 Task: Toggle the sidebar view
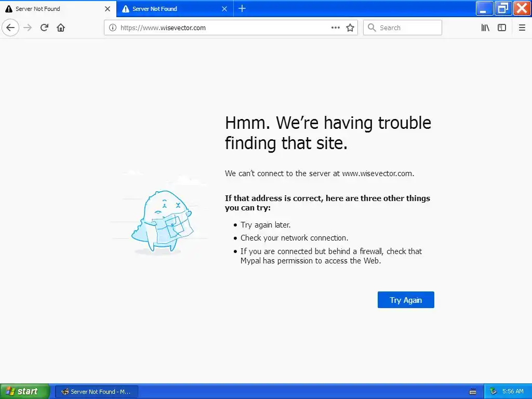[x=502, y=28]
